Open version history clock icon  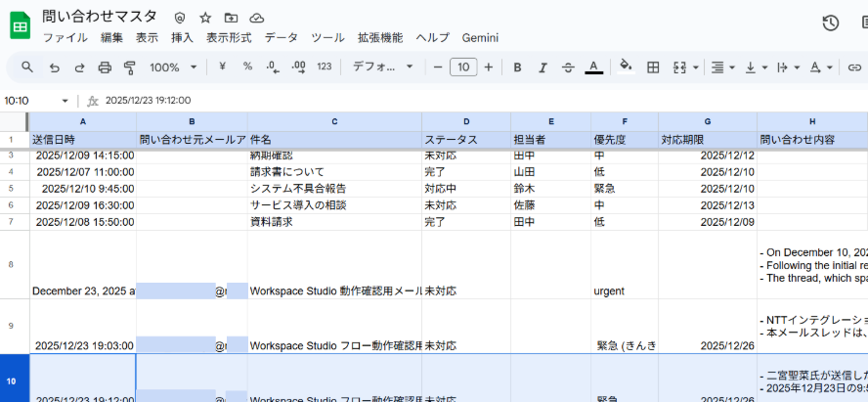point(831,23)
